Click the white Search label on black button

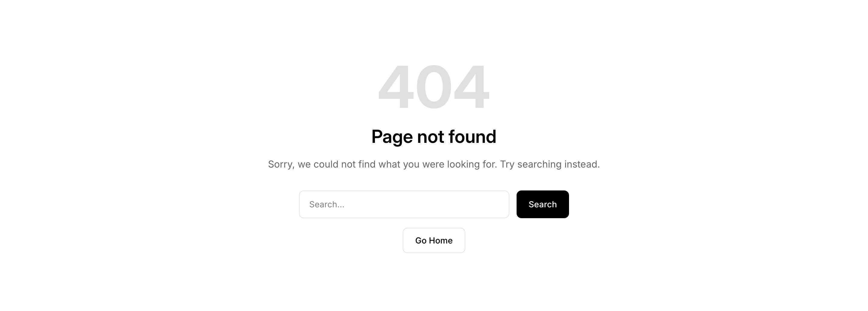542,204
